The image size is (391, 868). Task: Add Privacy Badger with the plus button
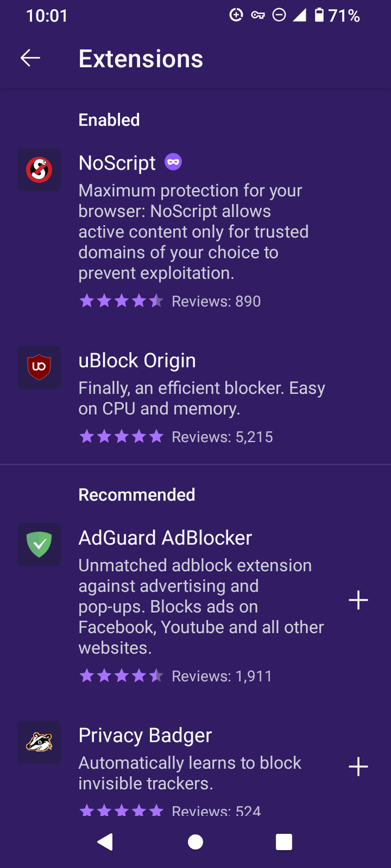pos(358,767)
